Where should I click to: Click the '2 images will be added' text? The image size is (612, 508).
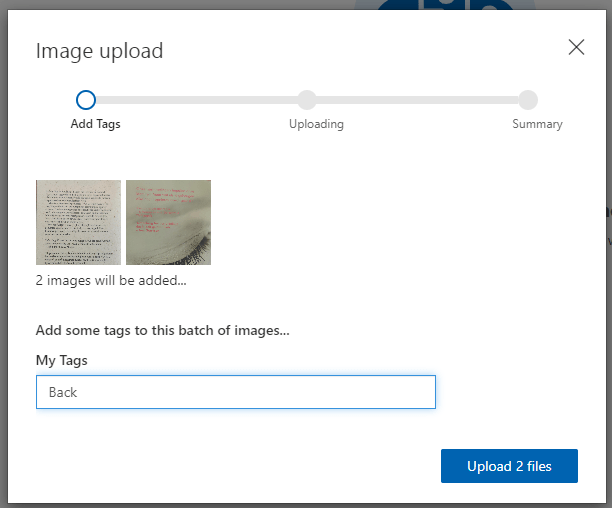[111, 280]
